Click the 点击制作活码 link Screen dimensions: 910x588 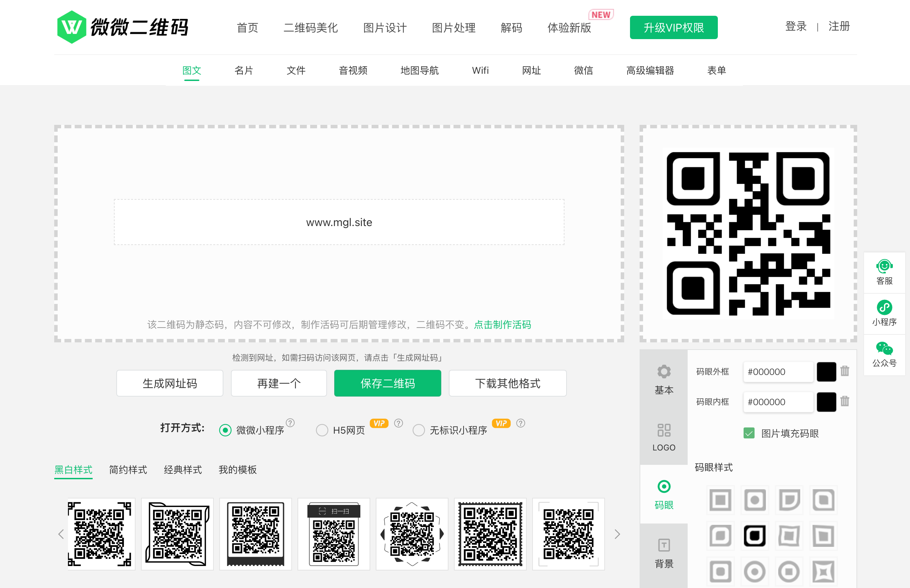[502, 325]
